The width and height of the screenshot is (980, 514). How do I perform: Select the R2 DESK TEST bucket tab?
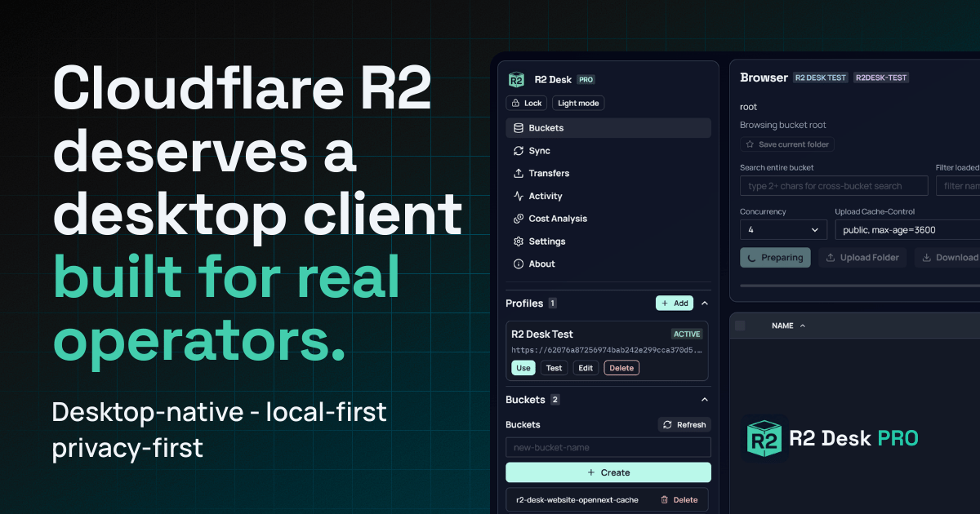coord(820,77)
